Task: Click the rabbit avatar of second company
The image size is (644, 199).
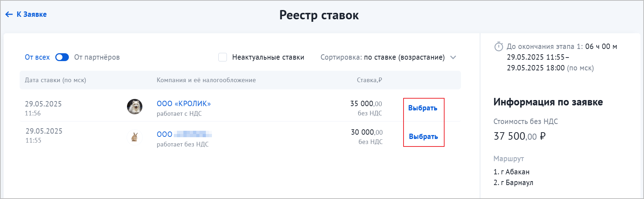Action: (x=135, y=137)
